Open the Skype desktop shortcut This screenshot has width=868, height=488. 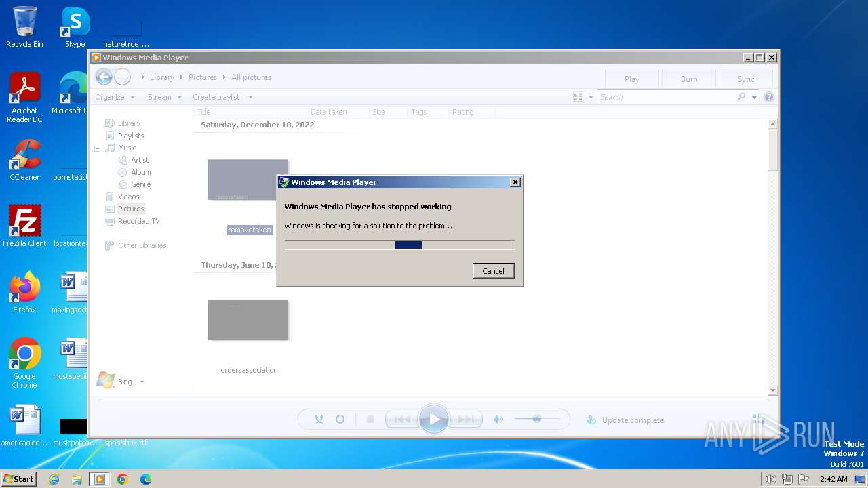pos(75,27)
